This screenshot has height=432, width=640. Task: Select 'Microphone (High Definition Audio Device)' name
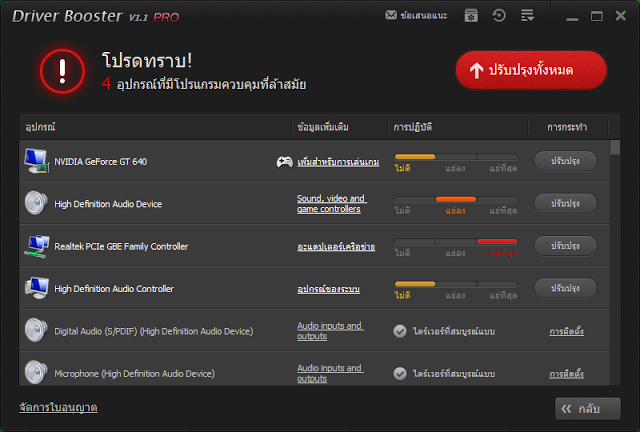(135, 374)
